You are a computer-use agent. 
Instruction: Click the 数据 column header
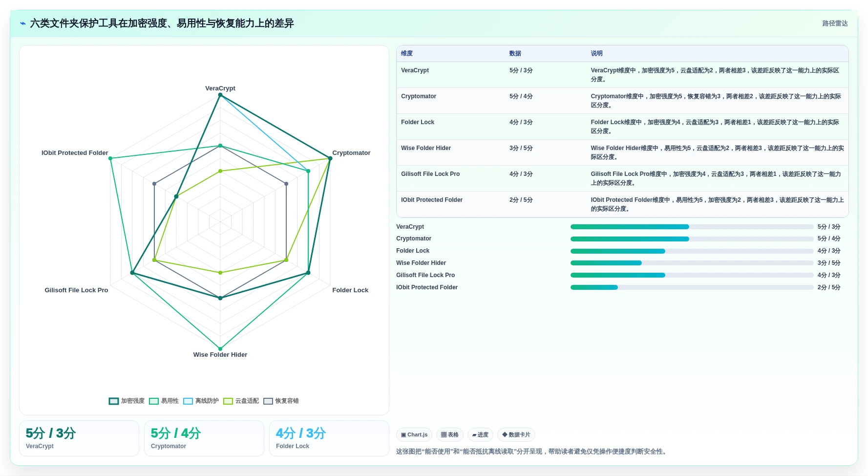[515, 53]
